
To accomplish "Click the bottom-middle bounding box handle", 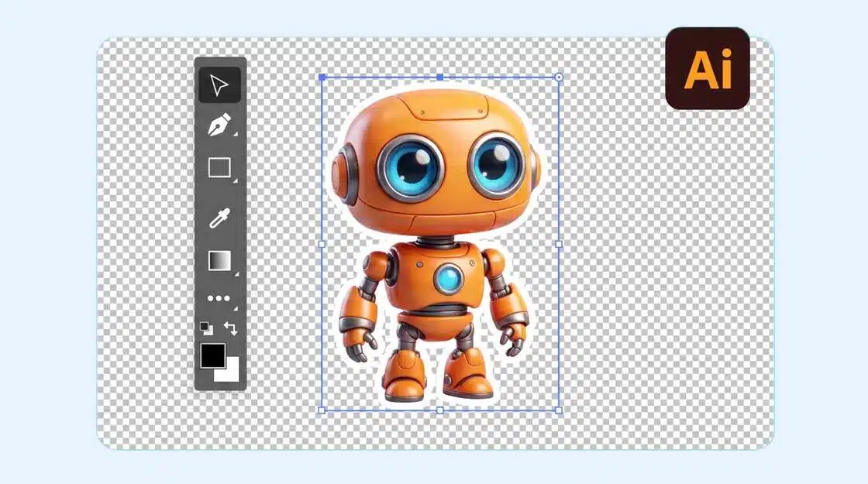I will [x=440, y=410].
